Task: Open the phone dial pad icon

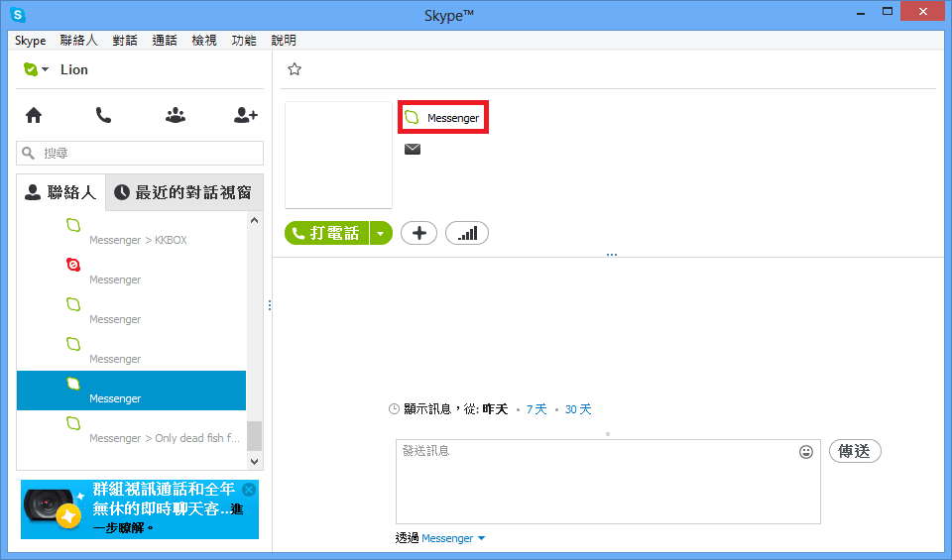Action: pyautogui.click(x=104, y=115)
